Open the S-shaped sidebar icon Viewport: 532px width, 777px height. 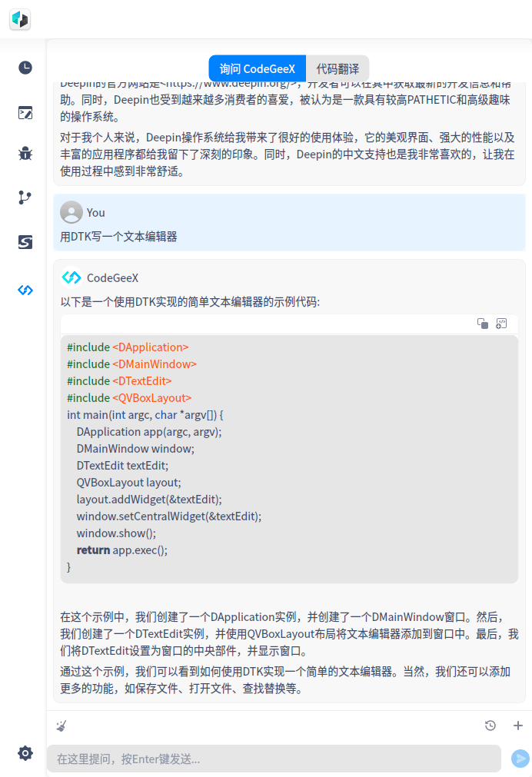coord(25,242)
